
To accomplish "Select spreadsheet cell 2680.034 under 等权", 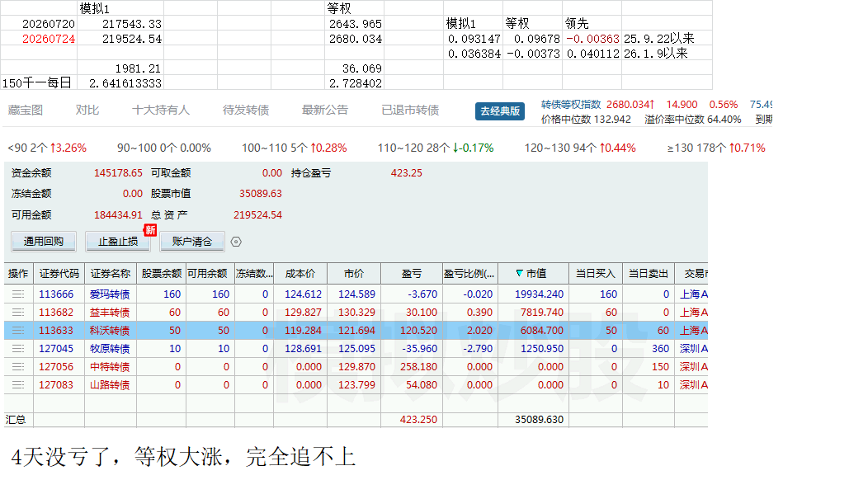I will pyautogui.click(x=354, y=39).
